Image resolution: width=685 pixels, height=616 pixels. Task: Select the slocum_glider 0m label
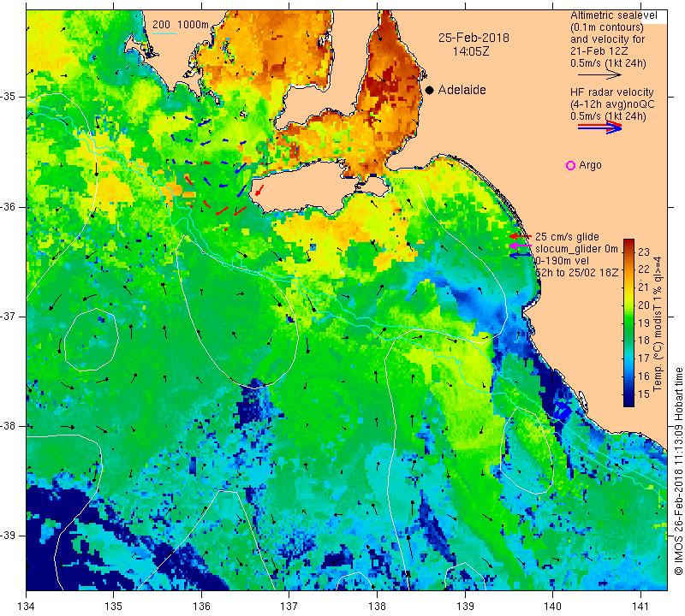576,249
